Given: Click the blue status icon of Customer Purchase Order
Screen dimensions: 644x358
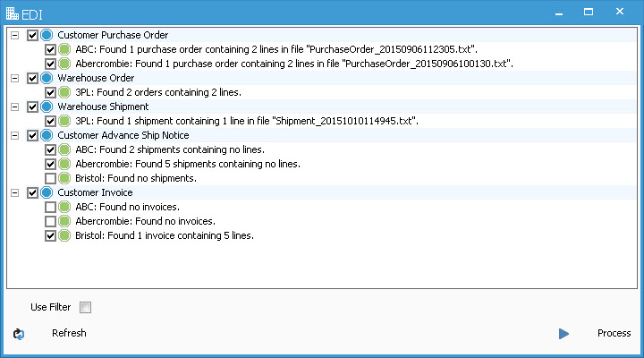Looking at the screenshot, I should coord(47,35).
